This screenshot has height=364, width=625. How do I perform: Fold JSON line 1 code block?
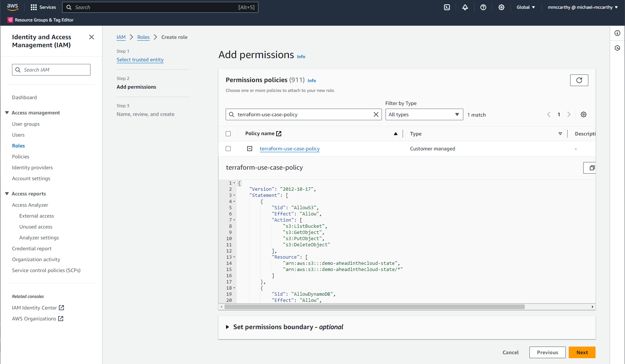coord(234,183)
